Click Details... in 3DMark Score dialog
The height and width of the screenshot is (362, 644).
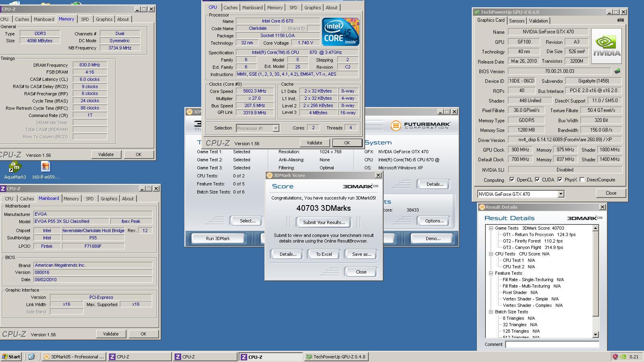(x=288, y=254)
